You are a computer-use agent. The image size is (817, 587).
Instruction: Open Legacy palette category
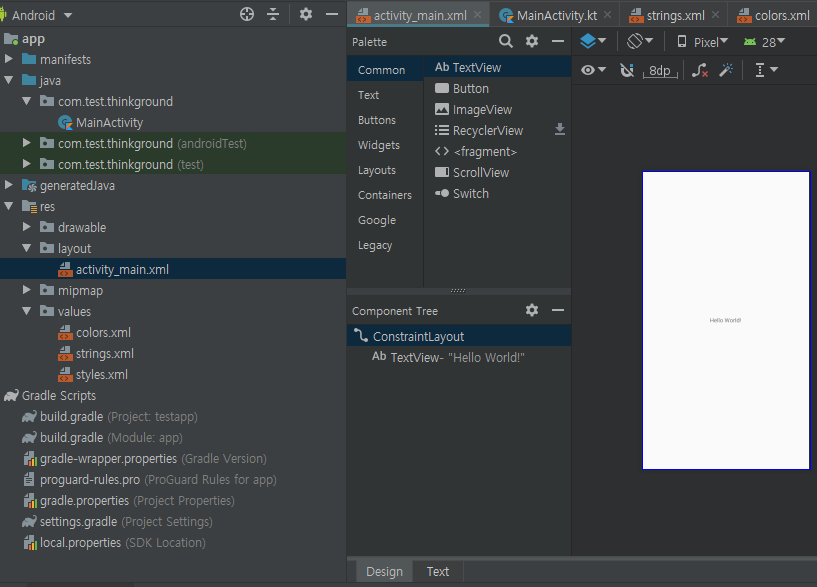coord(385,245)
